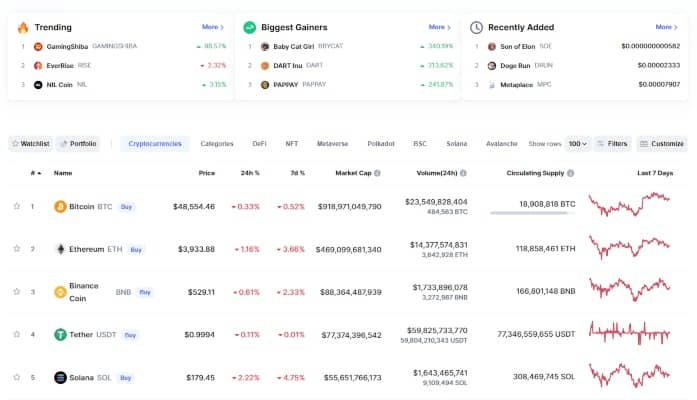Click the Market Cap info icon
The image size is (697, 400).
coord(377,173)
